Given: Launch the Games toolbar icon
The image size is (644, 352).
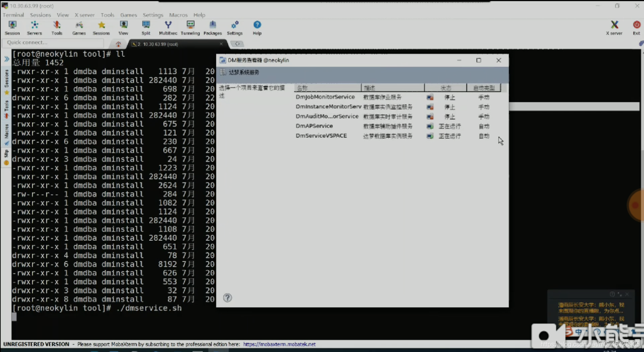Looking at the screenshot, I should 79,28.
